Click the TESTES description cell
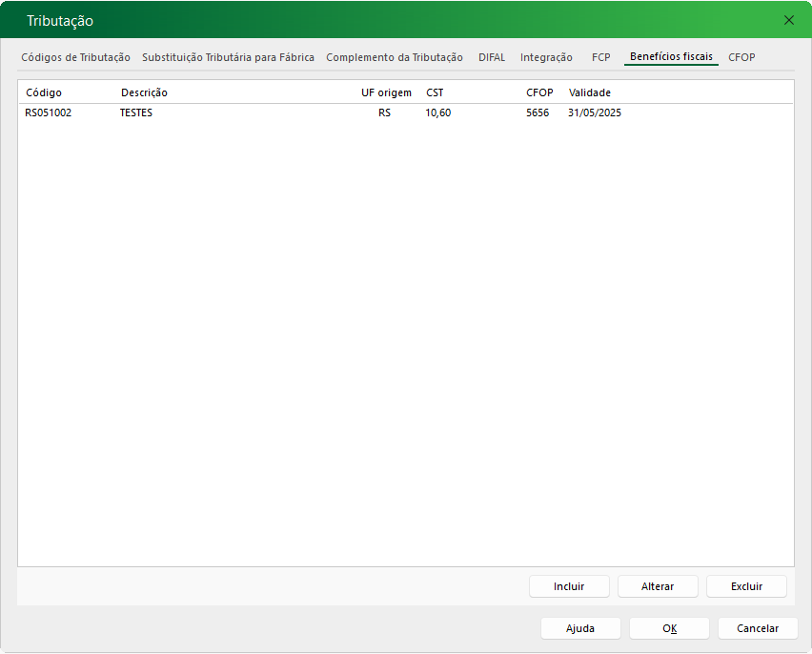Image resolution: width=812 pixels, height=654 pixels. (x=136, y=112)
